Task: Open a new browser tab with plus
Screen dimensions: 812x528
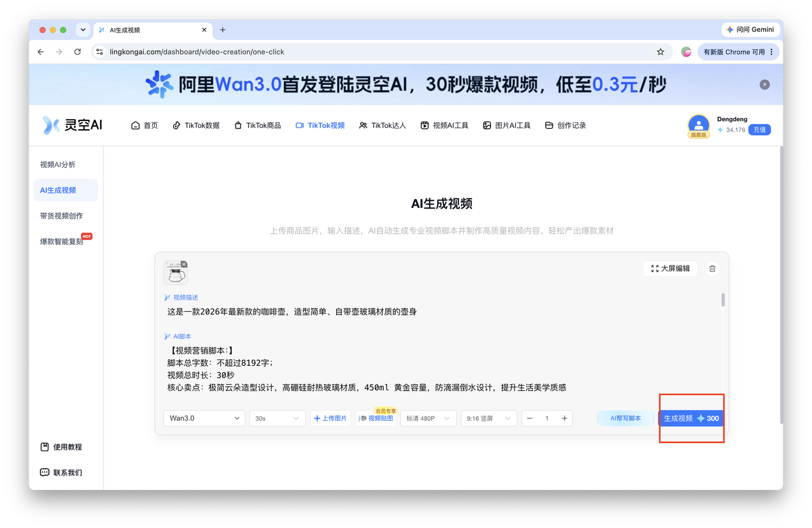Action: (223, 30)
